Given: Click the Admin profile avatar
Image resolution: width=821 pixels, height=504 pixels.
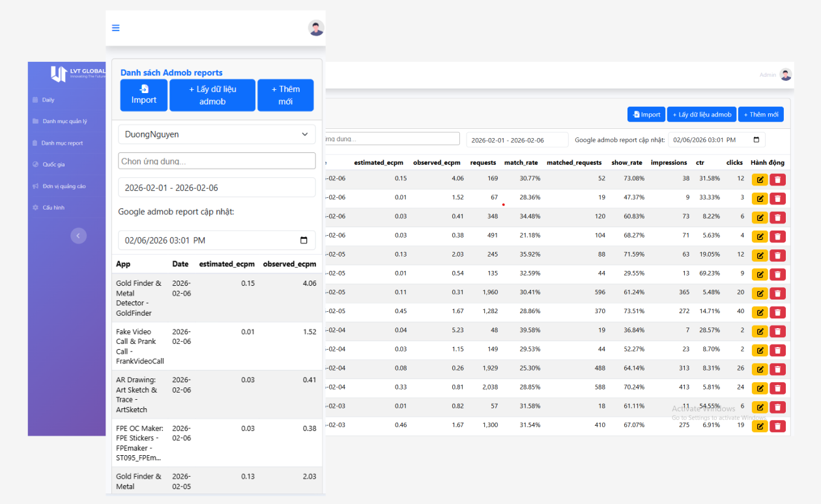Looking at the screenshot, I should pyautogui.click(x=786, y=75).
